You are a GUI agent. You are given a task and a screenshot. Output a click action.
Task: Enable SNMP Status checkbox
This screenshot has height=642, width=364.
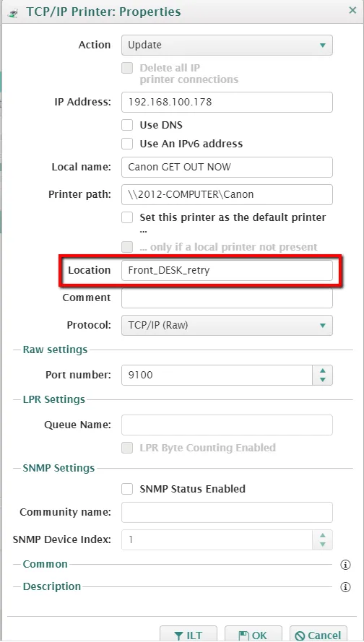(x=127, y=489)
